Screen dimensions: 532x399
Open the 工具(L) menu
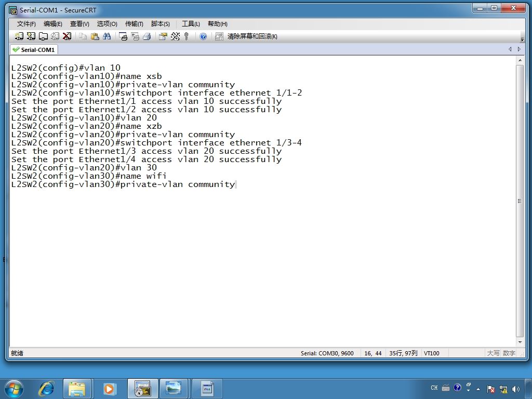point(191,24)
